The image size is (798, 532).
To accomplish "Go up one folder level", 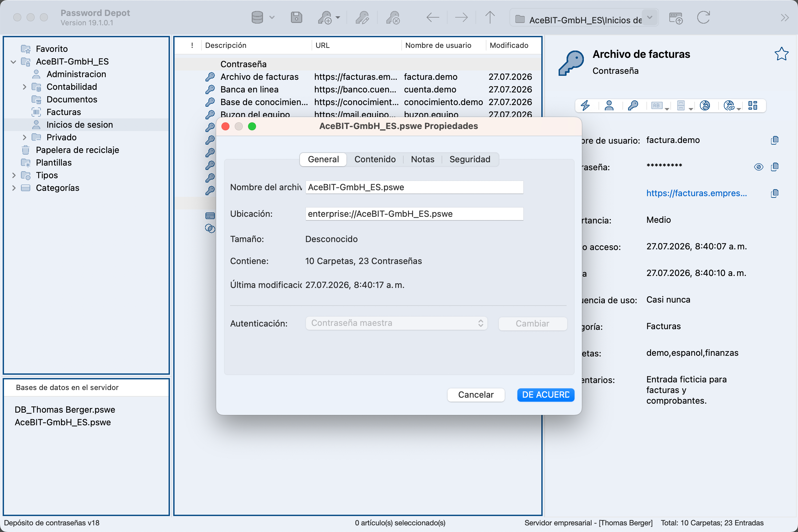I will pos(489,17).
